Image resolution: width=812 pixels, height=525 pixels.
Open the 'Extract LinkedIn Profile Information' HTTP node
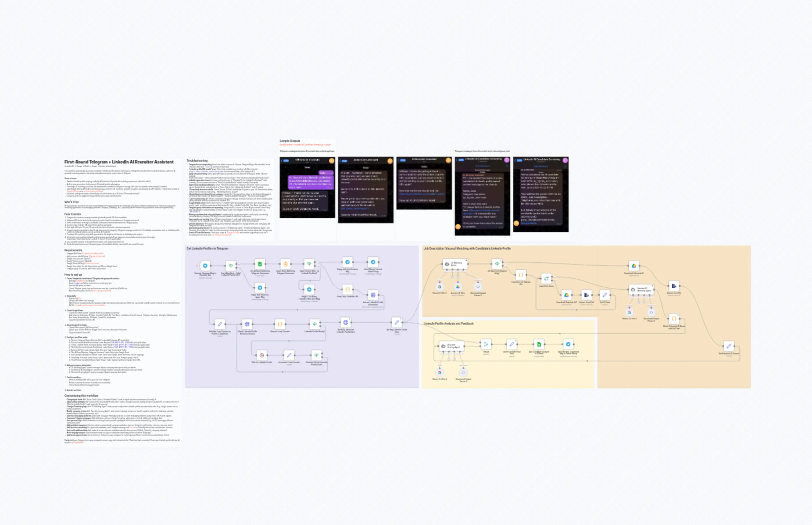(x=373, y=295)
